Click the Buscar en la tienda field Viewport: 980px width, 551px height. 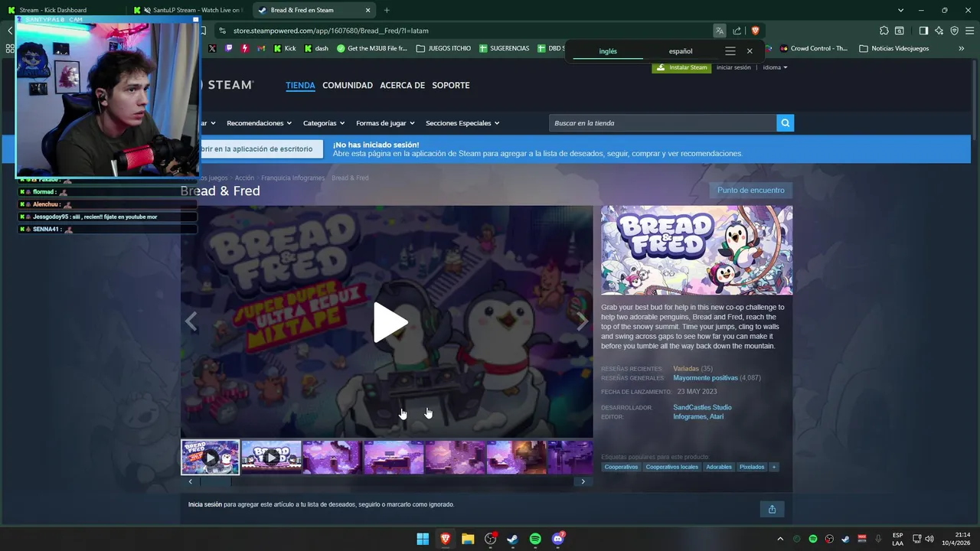click(x=662, y=123)
